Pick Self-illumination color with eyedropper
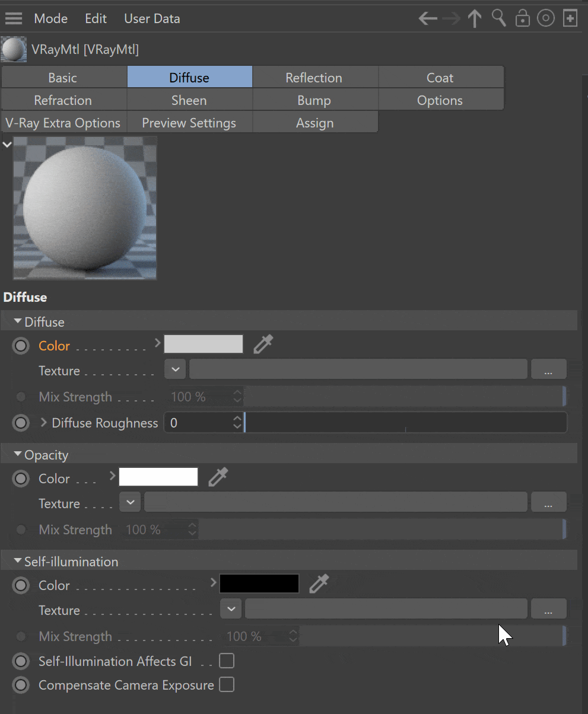 (319, 584)
